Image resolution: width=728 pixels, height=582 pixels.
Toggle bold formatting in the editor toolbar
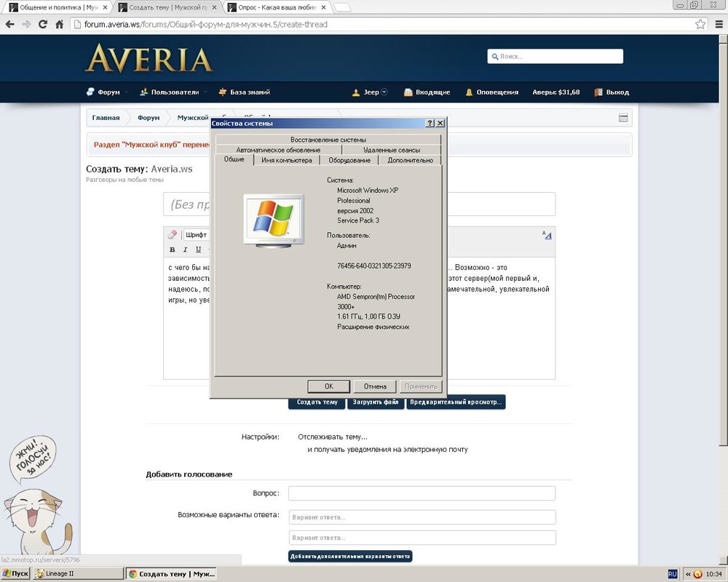pyautogui.click(x=173, y=250)
